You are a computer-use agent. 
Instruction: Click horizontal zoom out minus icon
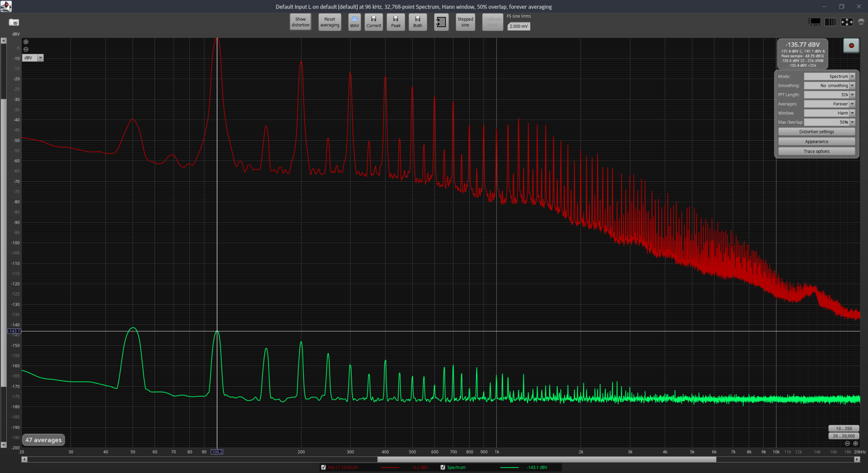847,443
